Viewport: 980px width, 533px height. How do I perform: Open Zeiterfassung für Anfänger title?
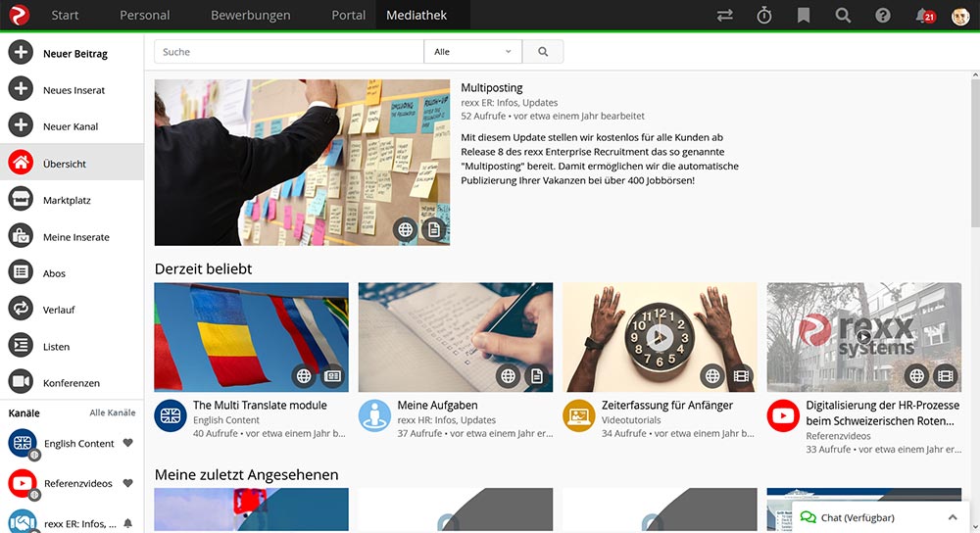[667, 405]
